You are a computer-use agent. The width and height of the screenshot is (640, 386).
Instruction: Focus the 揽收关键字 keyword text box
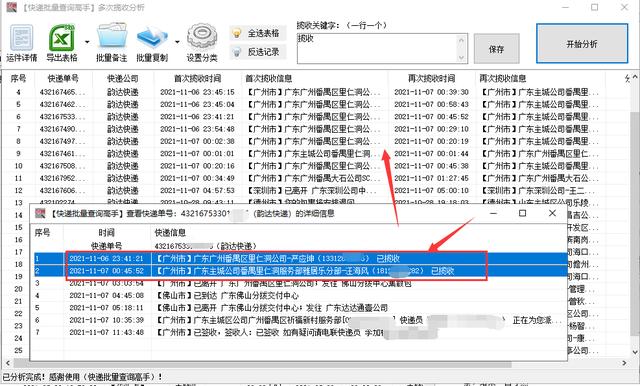(x=378, y=48)
